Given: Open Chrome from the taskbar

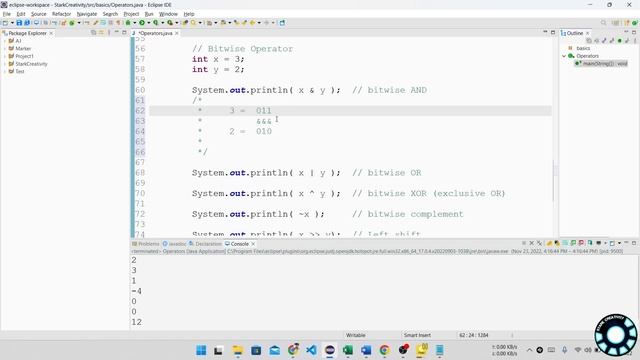Looking at the screenshot, I should (x=384, y=350).
